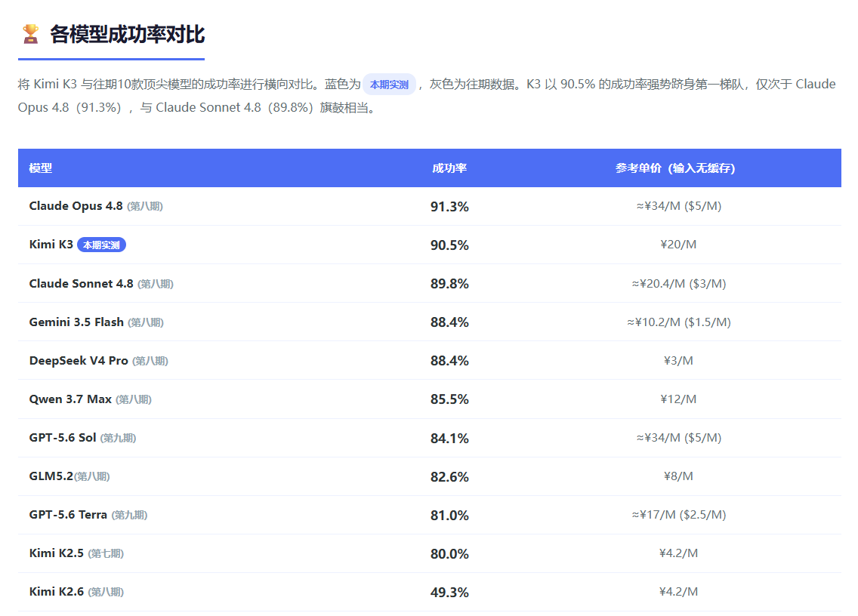Select the GLM5.2 model name

[x=51, y=476]
